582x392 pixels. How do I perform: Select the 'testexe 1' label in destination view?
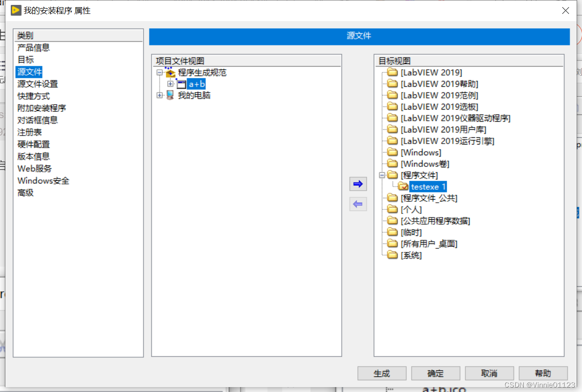(x=428, y=187)
